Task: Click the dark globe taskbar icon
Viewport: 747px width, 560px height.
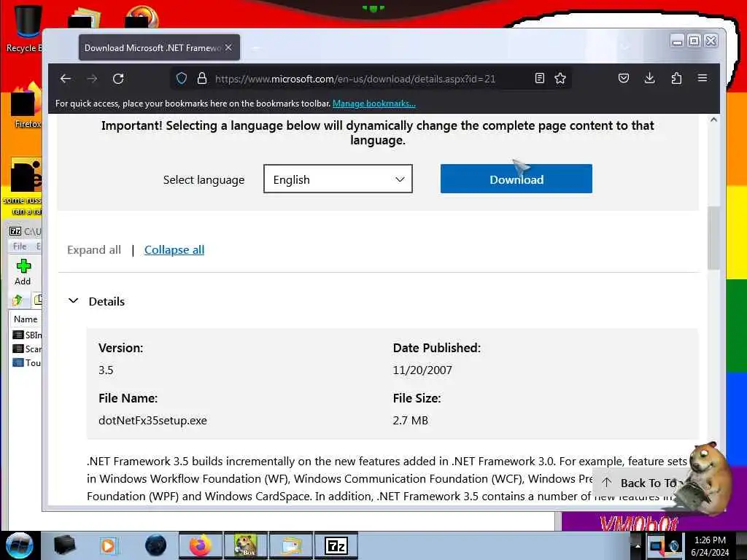Action: [x=156, y=545]
